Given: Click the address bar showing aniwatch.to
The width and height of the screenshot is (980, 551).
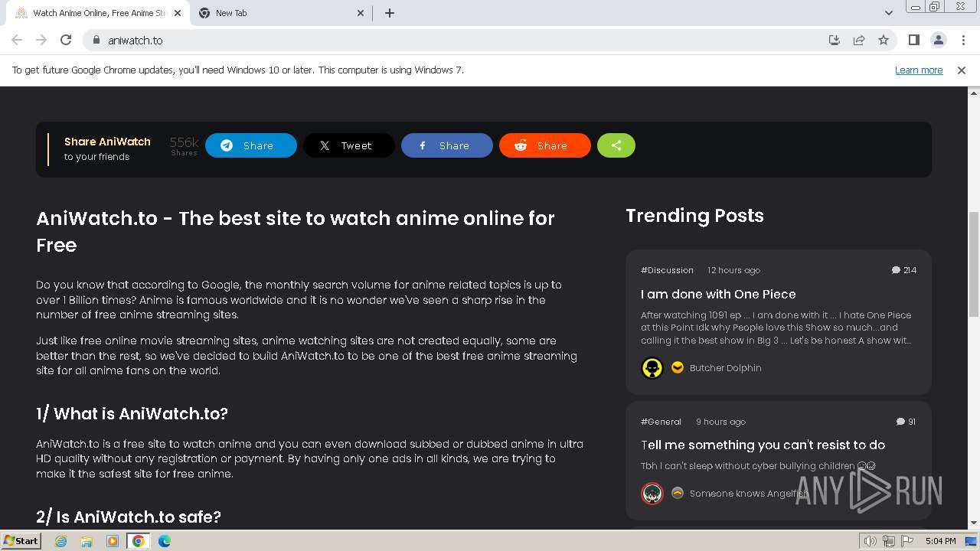Looking at the screenshot, I should pos(459,40).
